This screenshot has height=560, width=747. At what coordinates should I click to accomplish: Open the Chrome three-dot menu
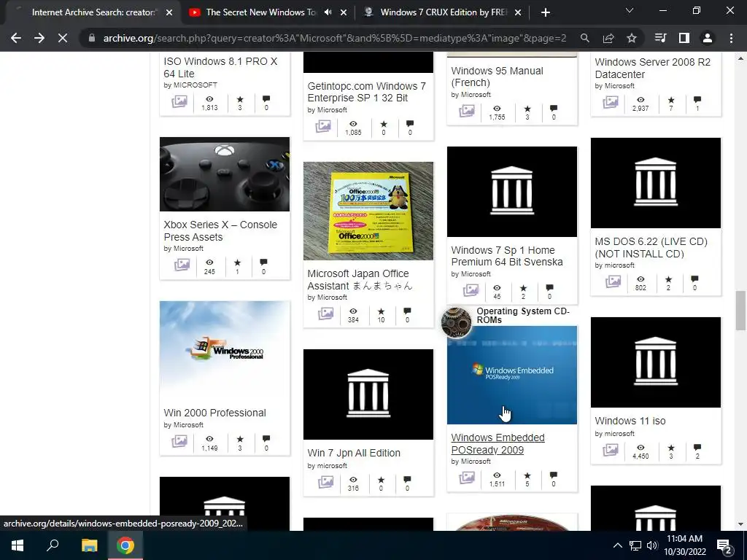(x=731, y=38)
